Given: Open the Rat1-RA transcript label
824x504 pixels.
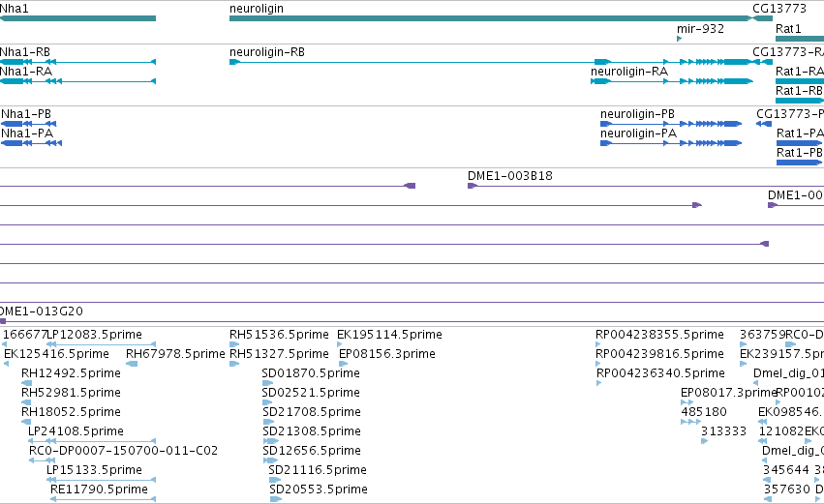Looking at the screenshot, I should pos(799,72).
